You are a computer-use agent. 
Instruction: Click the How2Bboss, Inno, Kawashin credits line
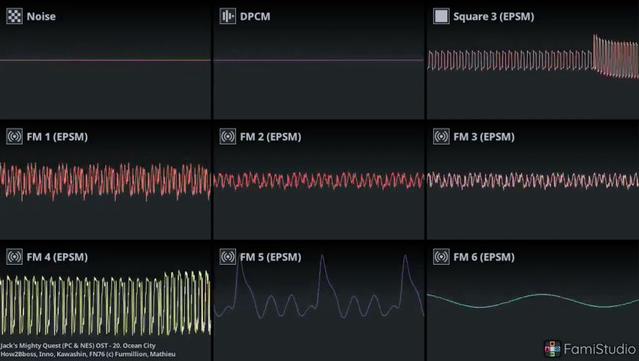(x=88, y=354)
